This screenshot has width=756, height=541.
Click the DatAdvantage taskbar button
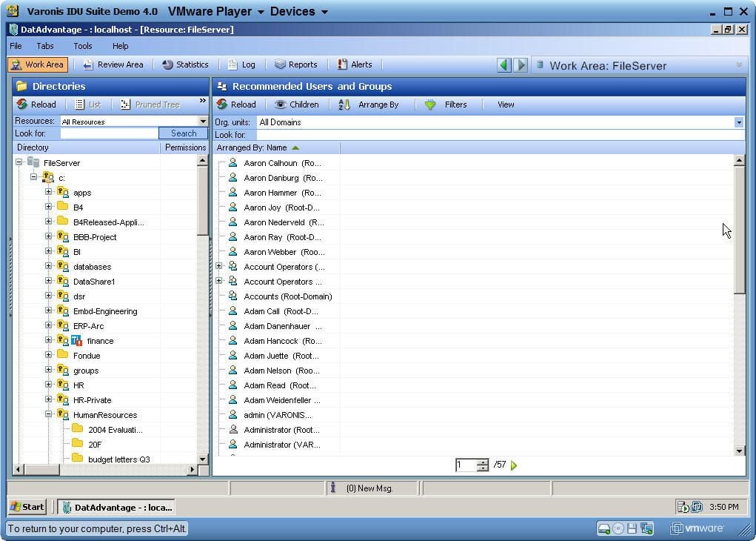point(116,507)
